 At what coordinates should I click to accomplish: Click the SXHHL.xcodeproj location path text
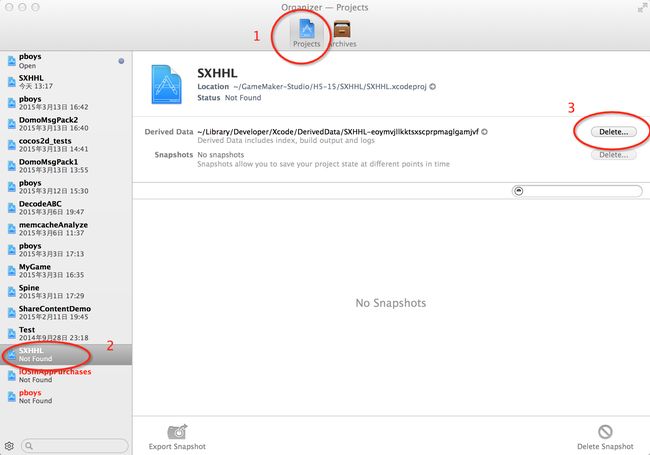pyautogui.click(x=330, y=87)
